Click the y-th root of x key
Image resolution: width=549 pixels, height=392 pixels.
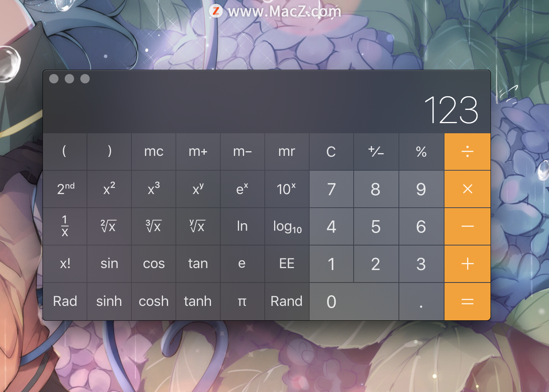(x=198, y=226)
